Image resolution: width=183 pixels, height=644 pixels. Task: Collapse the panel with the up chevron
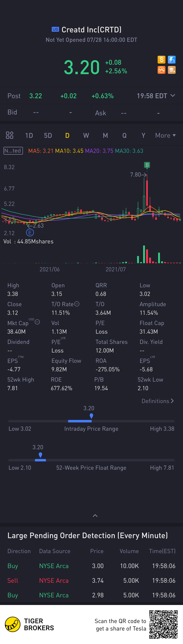coord(95,516)
